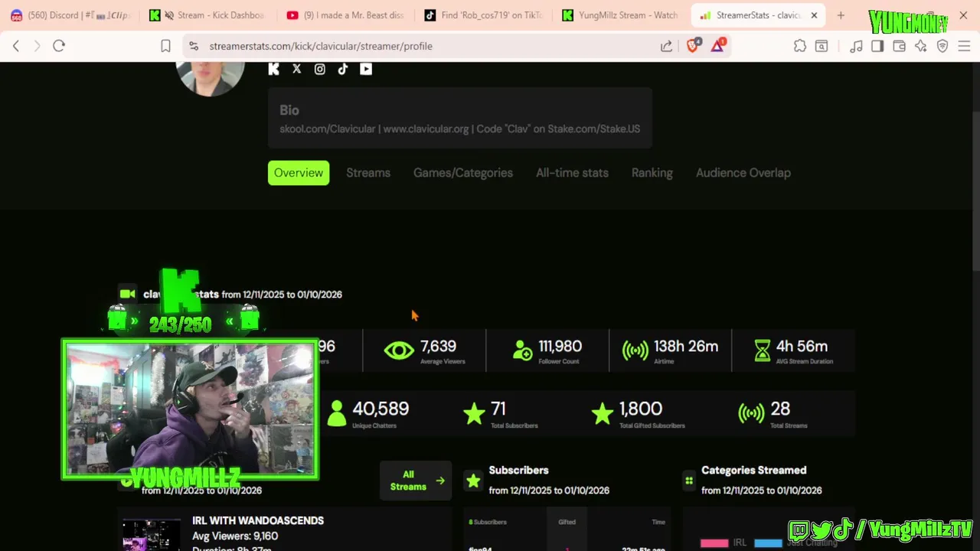This screenshot has width=980, height=551.
Task: Select the Overview tab
Action: pyautogui.click(x=299, y=173)
